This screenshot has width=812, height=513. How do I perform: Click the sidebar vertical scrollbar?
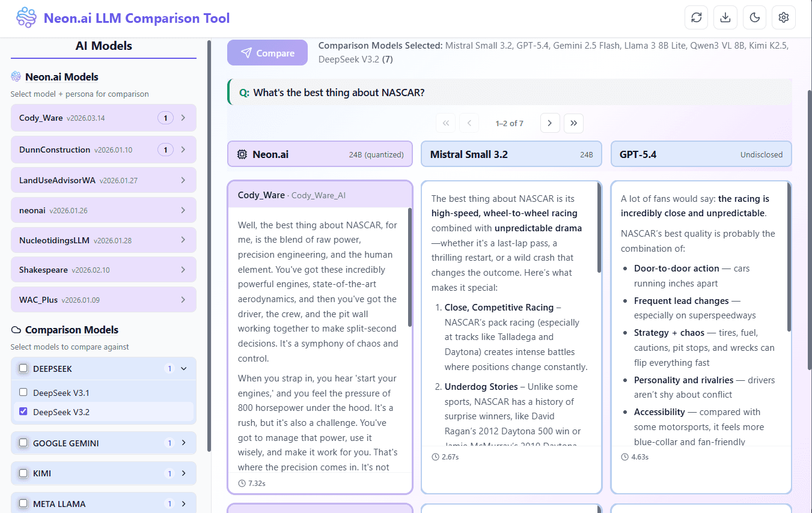coord(209,246)
